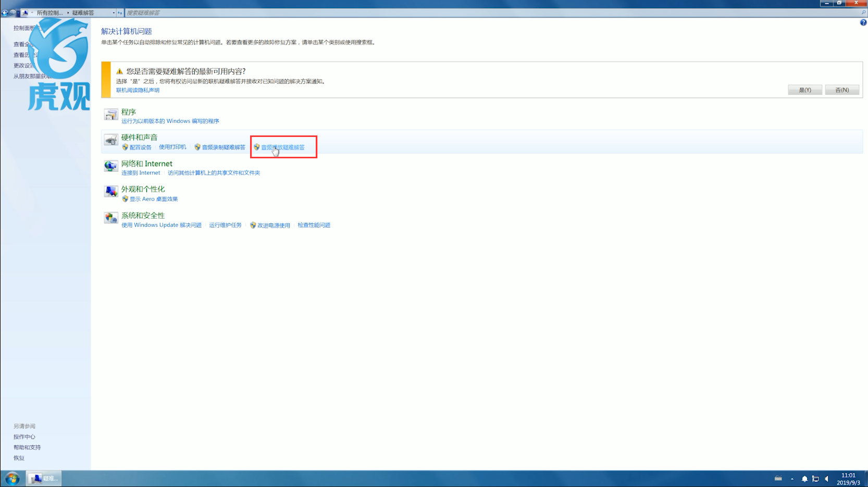Click the 程序 category icon

point(110,115)
